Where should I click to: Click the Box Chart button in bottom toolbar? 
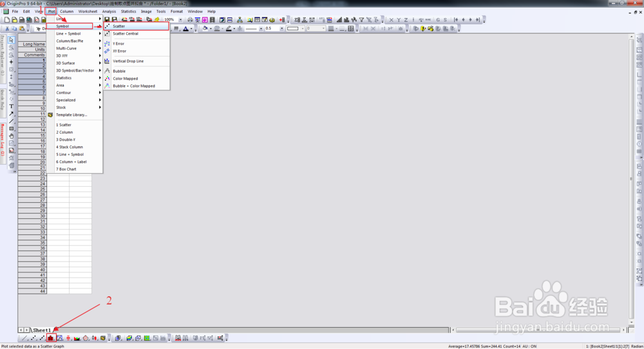[x=68, y=338]
